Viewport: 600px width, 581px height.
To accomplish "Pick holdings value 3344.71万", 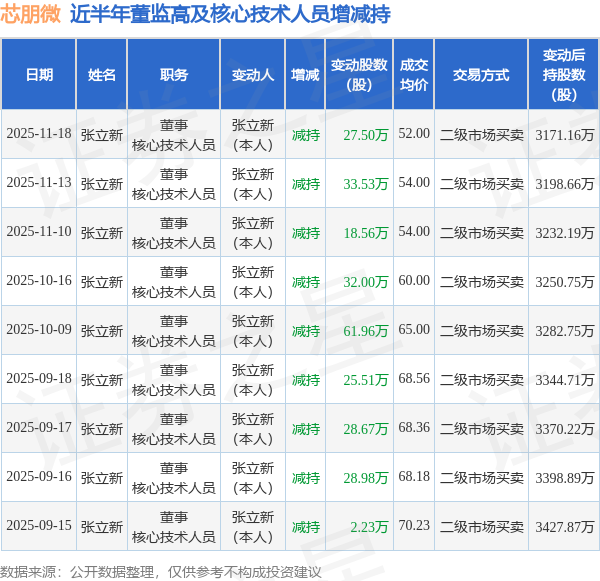I will click(564, 380).
